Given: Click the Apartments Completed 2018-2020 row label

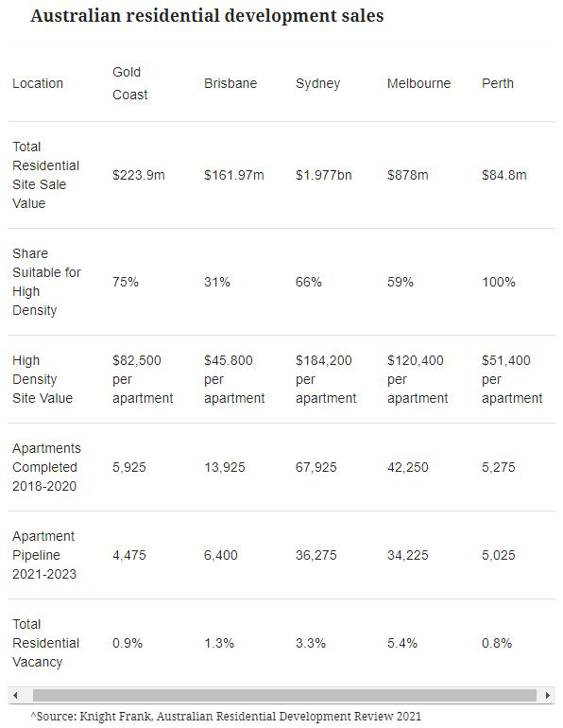Looking at the screenshot, I should tap(46, 467).
